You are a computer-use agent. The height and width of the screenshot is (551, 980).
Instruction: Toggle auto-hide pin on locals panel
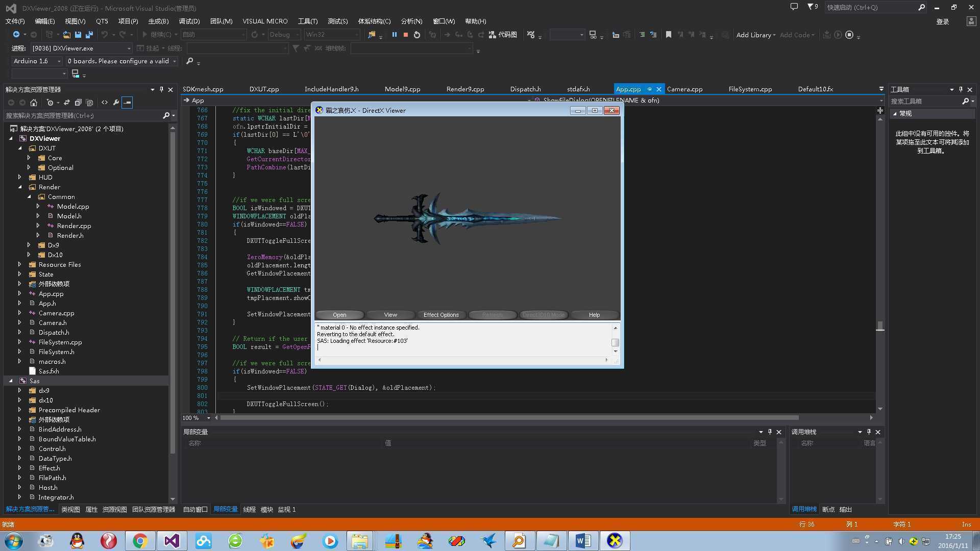coord(770,432)
